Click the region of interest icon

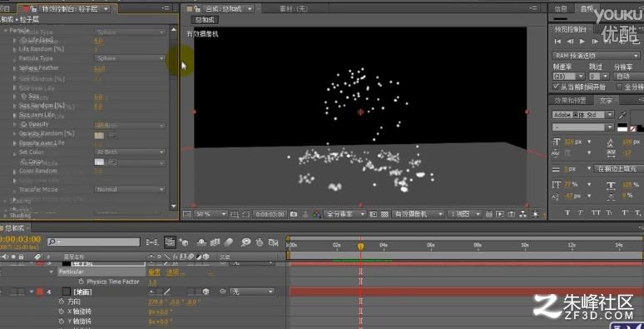[x=235, y=214]
